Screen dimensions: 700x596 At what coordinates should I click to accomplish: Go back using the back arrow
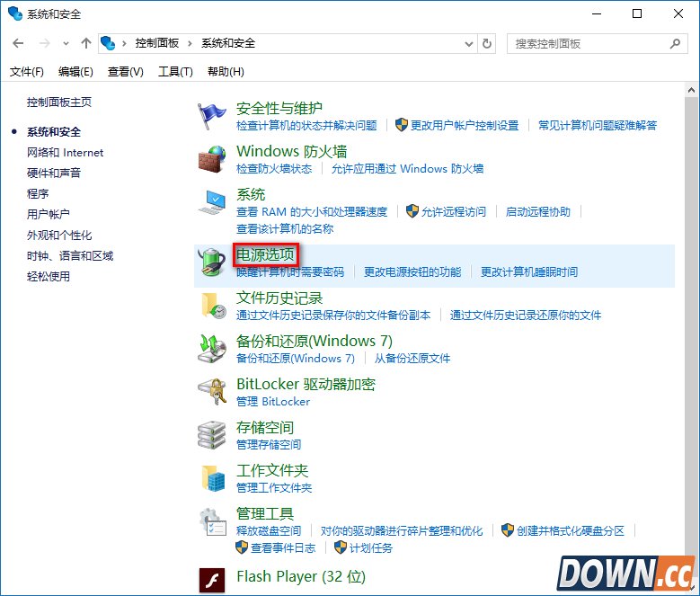[x=18, y=43]
